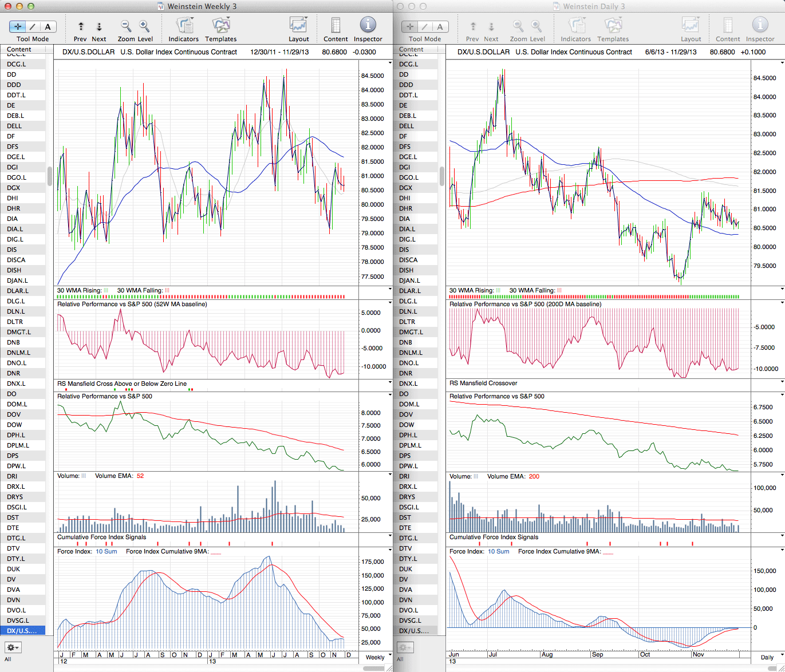Switch to line drawing tool in Weekly window
The width and height of the screenshot is (785, 672).
33,26
